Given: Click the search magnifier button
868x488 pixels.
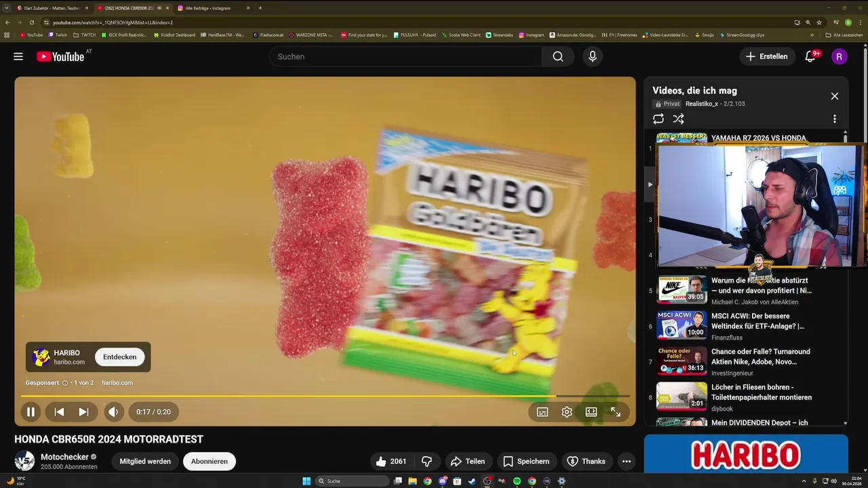Looking at the screenshot, I should pos(558,56).
